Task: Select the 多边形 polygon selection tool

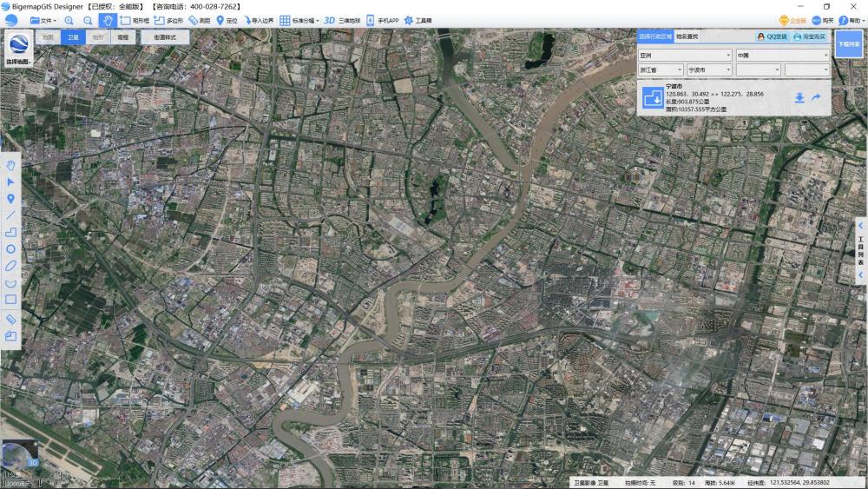Action: pyautogui.click(x=169, y=21)
